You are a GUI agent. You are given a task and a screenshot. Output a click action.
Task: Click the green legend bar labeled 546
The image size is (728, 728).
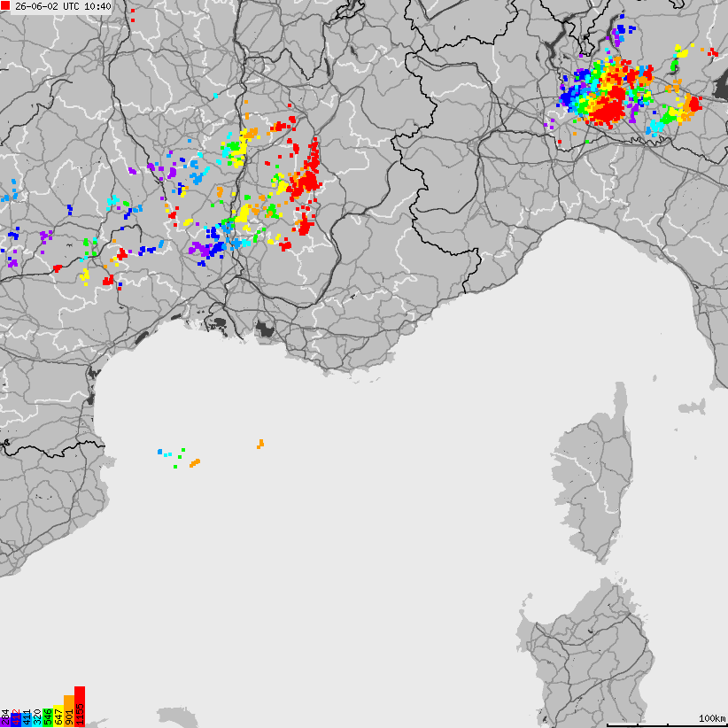point(48,717)
